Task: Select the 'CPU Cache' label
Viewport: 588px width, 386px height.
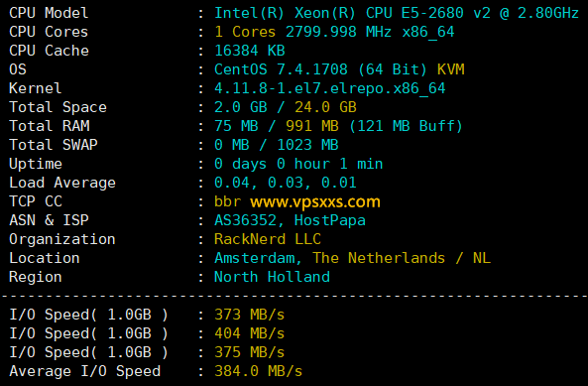Action: 49,51
